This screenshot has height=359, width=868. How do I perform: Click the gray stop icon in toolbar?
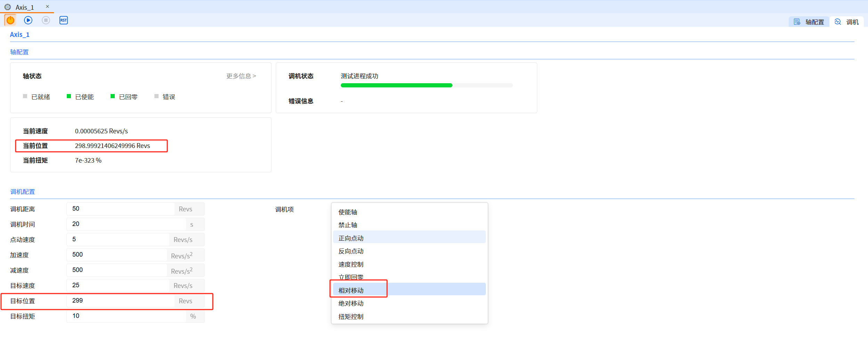tap(46, 20)
